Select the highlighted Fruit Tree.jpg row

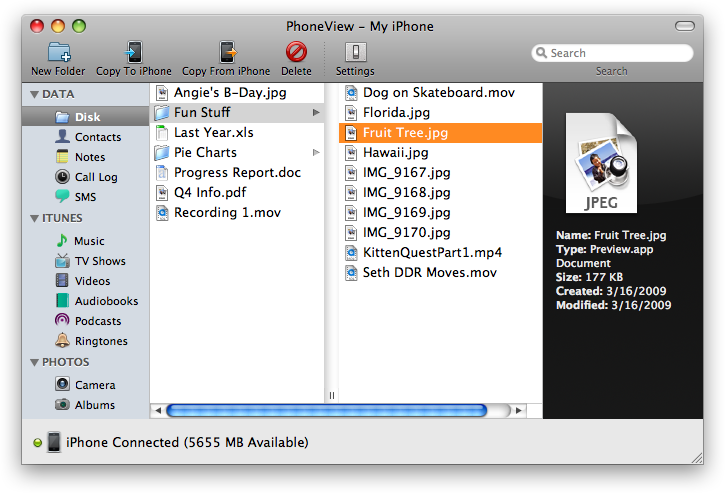click(x=441, y=133)
